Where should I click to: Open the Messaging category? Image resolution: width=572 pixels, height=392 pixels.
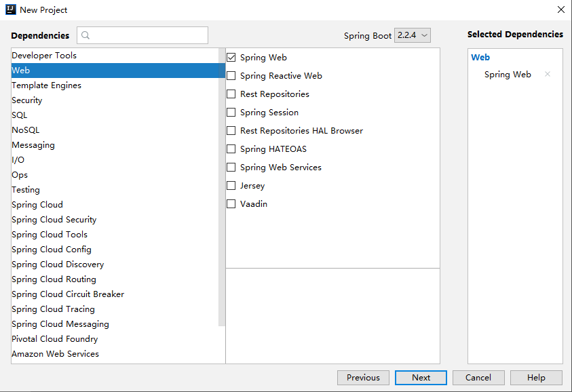click(115, 145)
